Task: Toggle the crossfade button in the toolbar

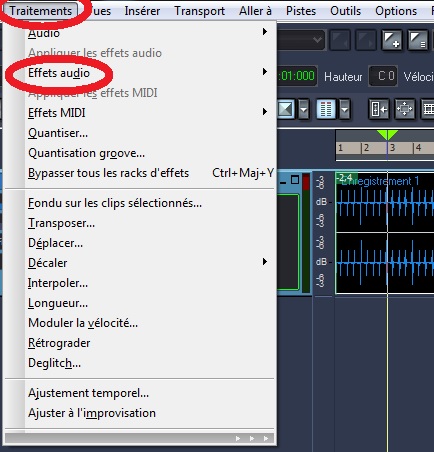Action: pyautogui.click(x=286, y=109)
